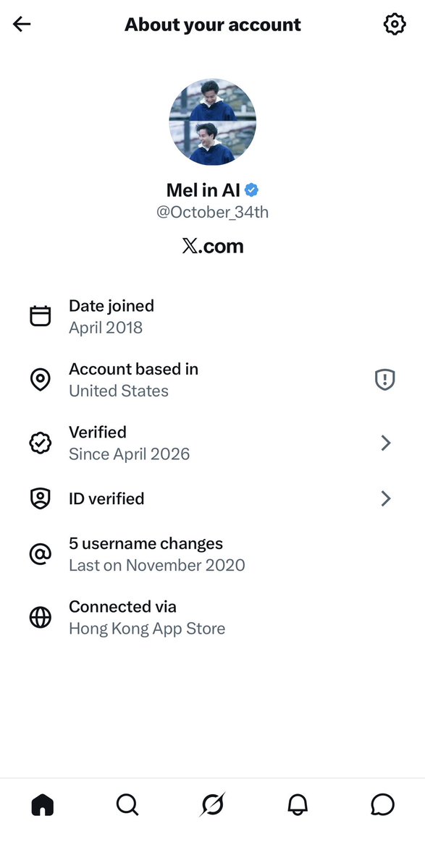Tap the calendar icon by Date joined

pyautogui.click(x=41, y=316)
